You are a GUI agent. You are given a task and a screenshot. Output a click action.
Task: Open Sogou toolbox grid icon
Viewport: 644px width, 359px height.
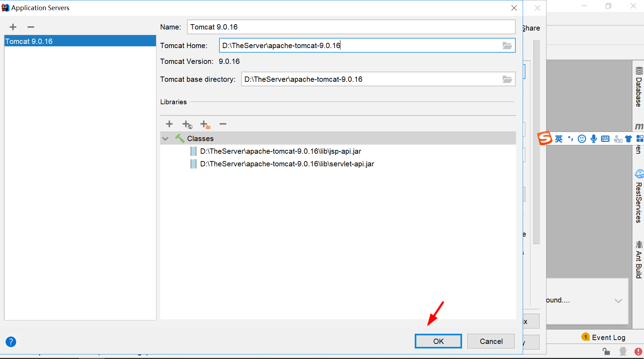[640, 139]
